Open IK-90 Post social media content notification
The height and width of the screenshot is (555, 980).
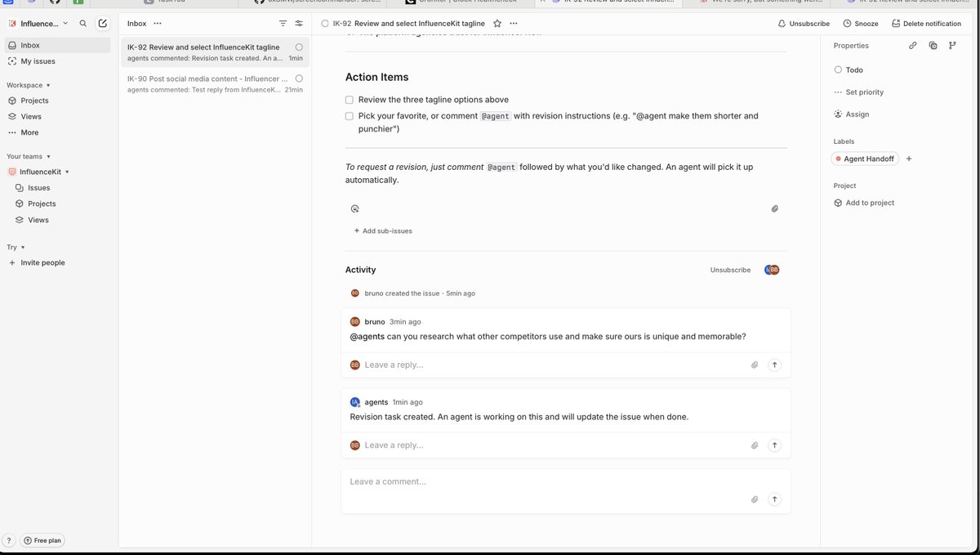click(215, 84)
